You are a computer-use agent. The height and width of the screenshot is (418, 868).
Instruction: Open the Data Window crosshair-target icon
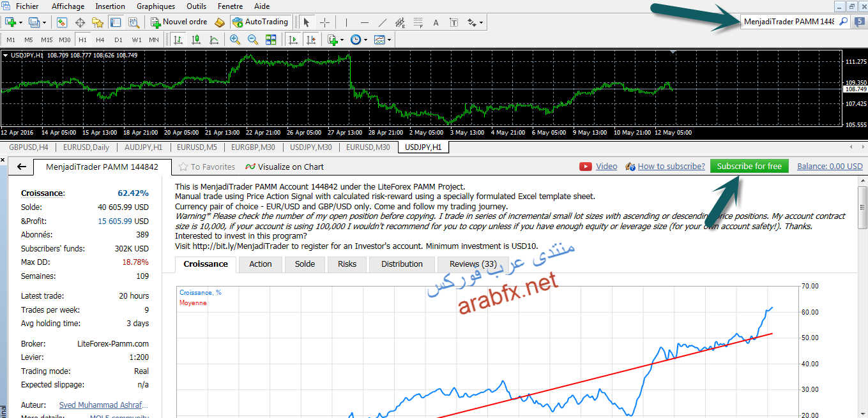tap(80, 22)
